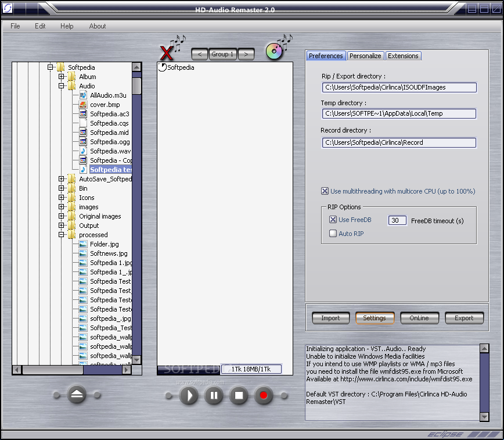Click the Softnews.jpg image icon
Screen dimensions: 504x440
tap(83, 253)
